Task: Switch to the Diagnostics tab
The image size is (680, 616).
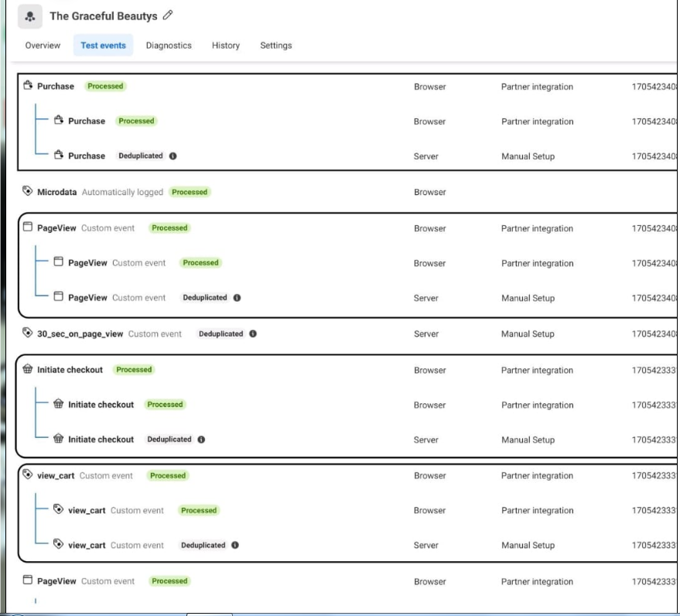Action: [x=169, y=45]
